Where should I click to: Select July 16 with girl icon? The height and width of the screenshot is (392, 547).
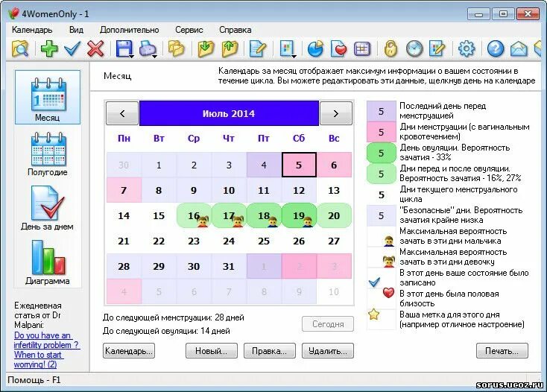(x=194, y=215)
